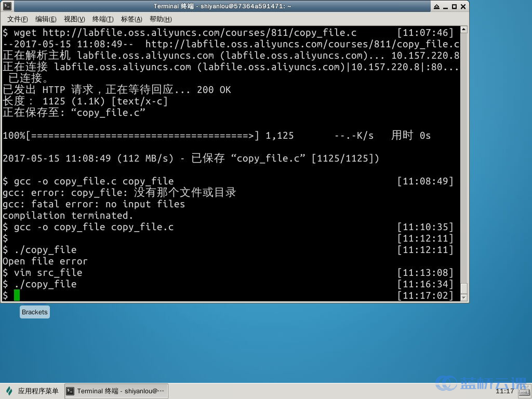Click the [11:16:34] timestamp

click(425, 284)
